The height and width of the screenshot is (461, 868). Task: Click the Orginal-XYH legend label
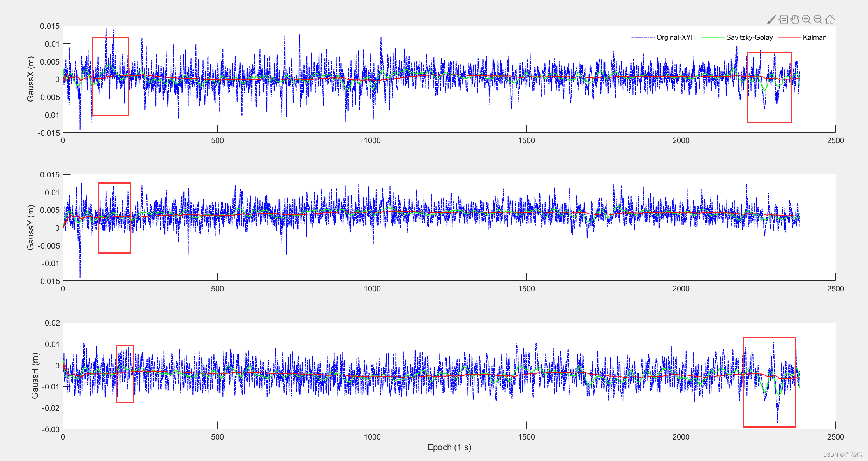click(x=676, y=37)
